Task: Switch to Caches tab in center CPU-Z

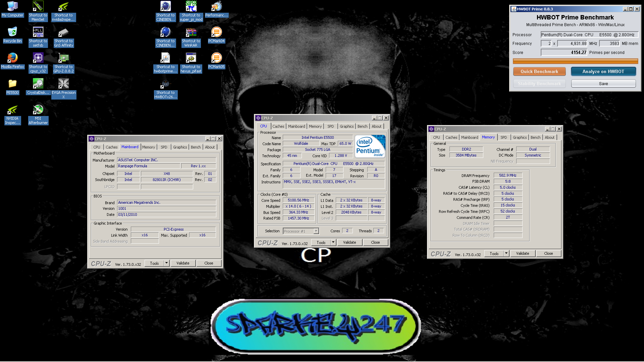Action: (x=278, y=126)
